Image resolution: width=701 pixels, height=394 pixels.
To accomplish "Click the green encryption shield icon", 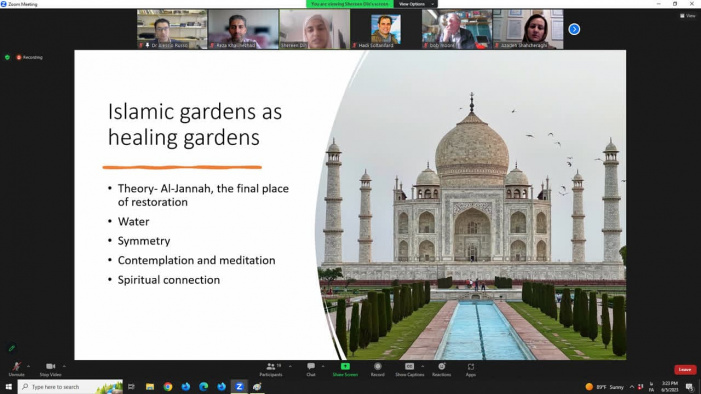I will click(7, 57).
